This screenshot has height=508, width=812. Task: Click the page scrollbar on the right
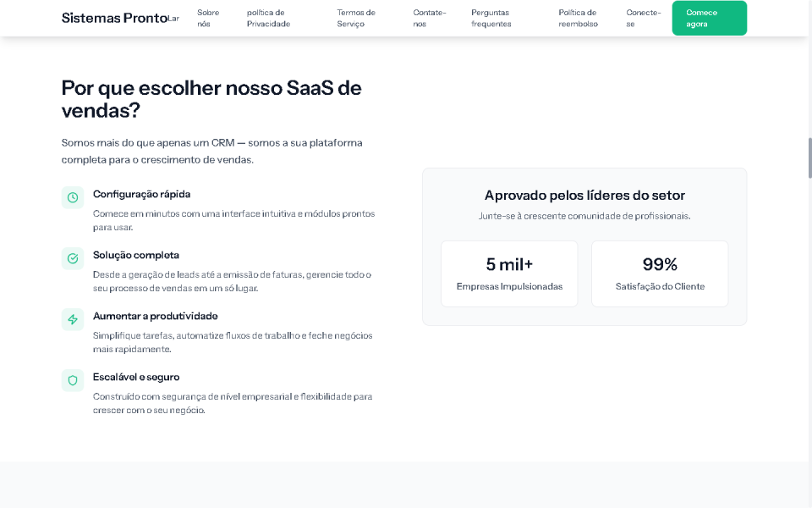click(x=809, y=157)
